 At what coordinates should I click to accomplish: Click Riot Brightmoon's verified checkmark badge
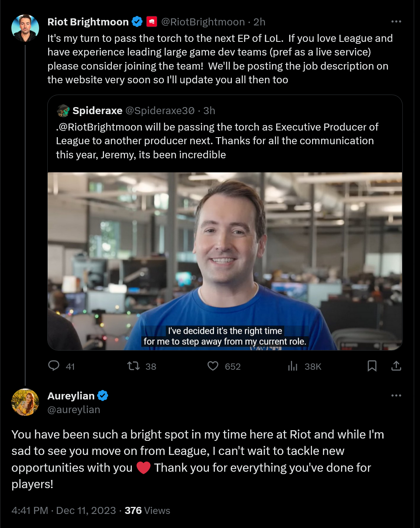click(136, 22)
